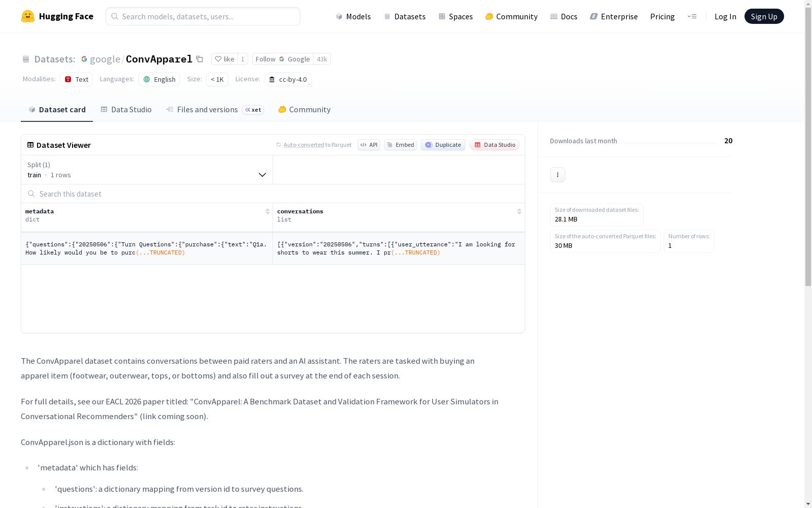Image resolution: width=812 pixels, height=508 pixels.
Task: Click the truncated conversations cell
Action: point(399,248)
